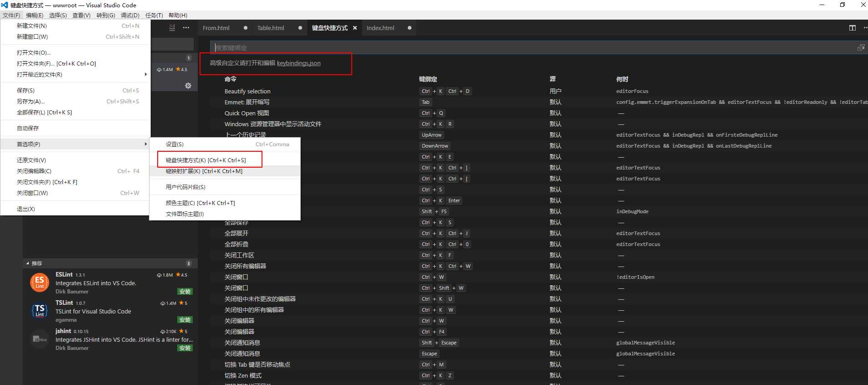This screenshot has width=868, height=385.
Task: Toggle 自动保存 in File menu
Action: (75, 128)
